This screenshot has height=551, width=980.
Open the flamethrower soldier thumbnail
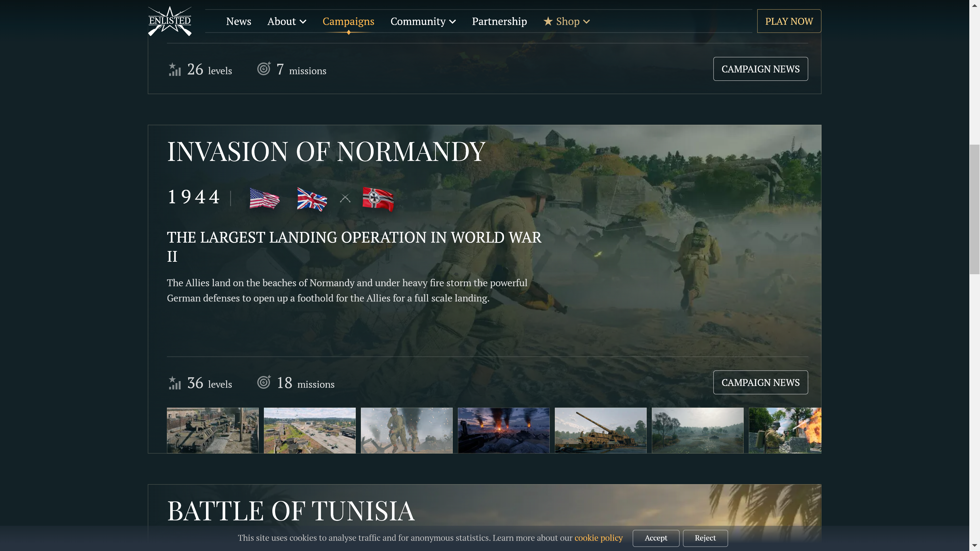[x=785, y=430]
